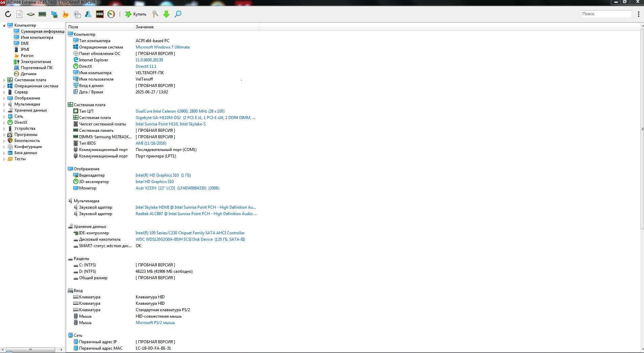Screen dimensions: 644x353
Task: Open the Report document icon
Action: pos(20,14)
